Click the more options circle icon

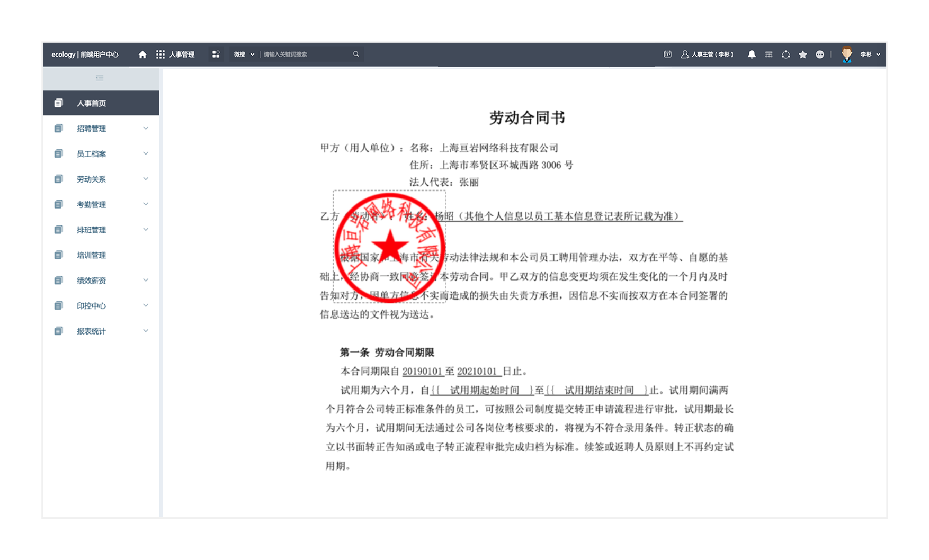tap(820, 54)
